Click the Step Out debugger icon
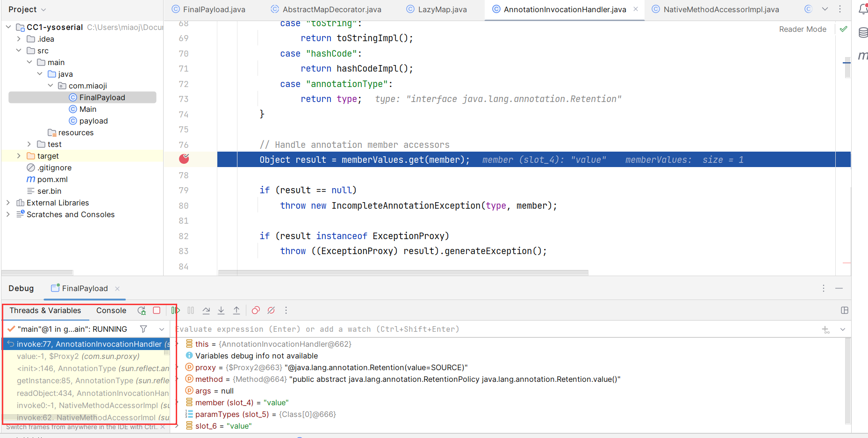 click(237, 310)
